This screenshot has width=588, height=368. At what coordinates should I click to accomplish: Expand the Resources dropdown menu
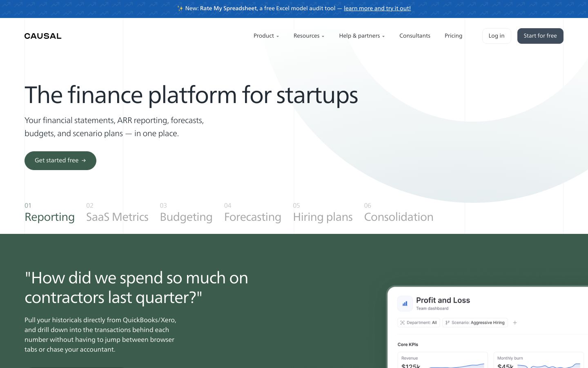[309, 36]
